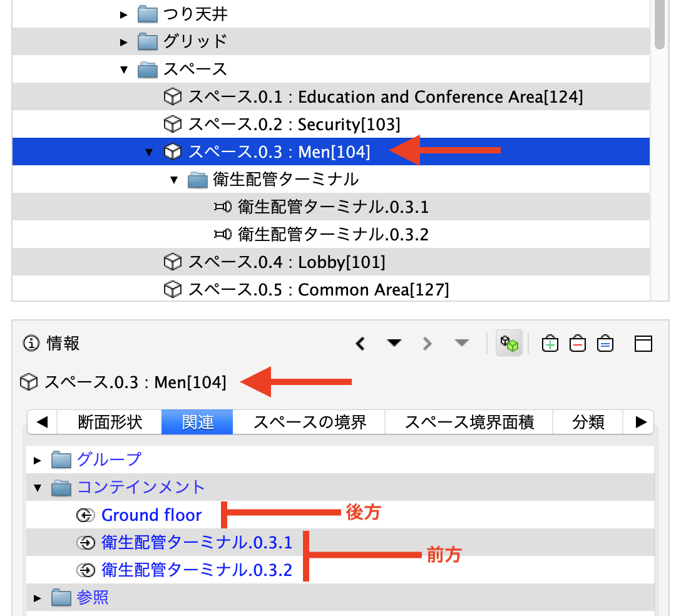
Task: Collapse the スペース.0.3 Men[104] node
Action: [149, 152]
